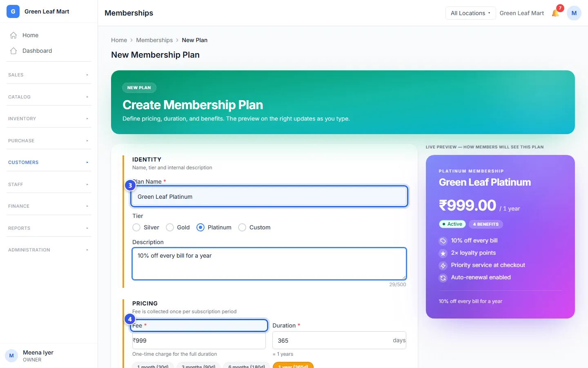
Task: Choose the 1 year (365d) duration preset
Action: click(x=293, y=366)
